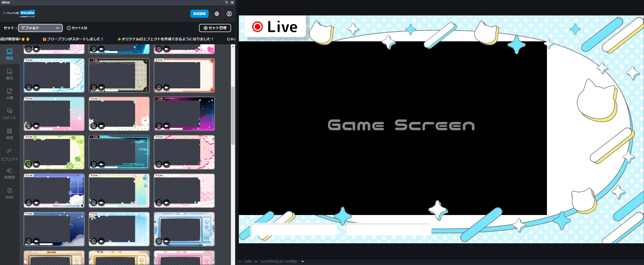The width and height of the screenshot is (644, 265).
Task: Click the 配信接続 broadcast connect button
Action: (x=199, y=14)
